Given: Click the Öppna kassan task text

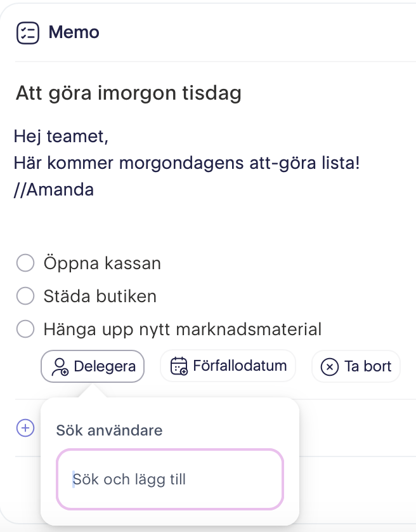Looking at the screenshot, I should click(x=102, y=263).
